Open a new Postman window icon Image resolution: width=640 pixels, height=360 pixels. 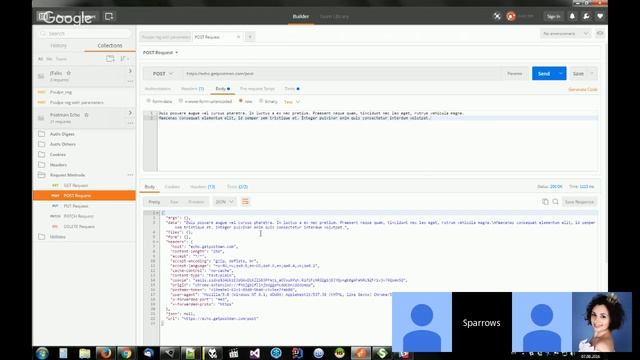[x=109, y=16]
